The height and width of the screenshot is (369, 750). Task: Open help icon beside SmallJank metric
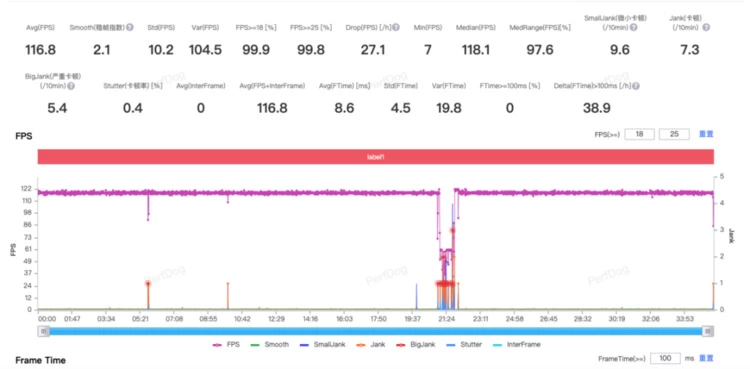tap(633, 28)
